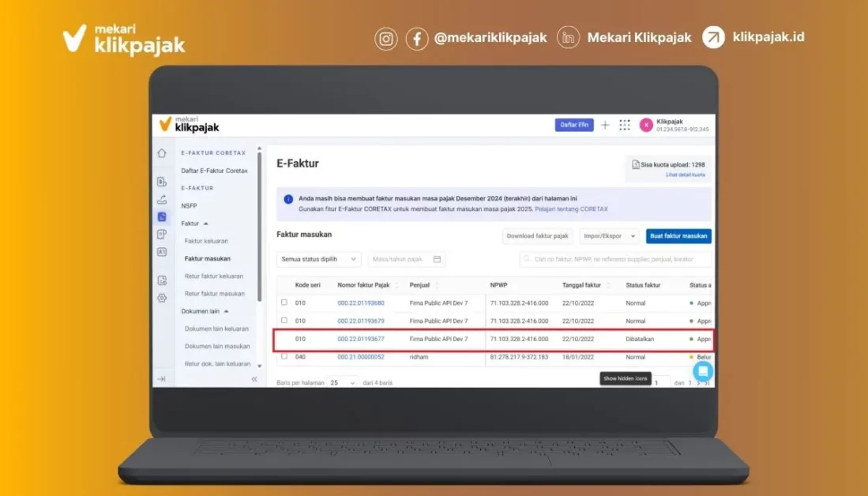Screen dimensions: 868x496
Task: Open the Impor/Ekspor dropdown
Action: pos(609,236)
